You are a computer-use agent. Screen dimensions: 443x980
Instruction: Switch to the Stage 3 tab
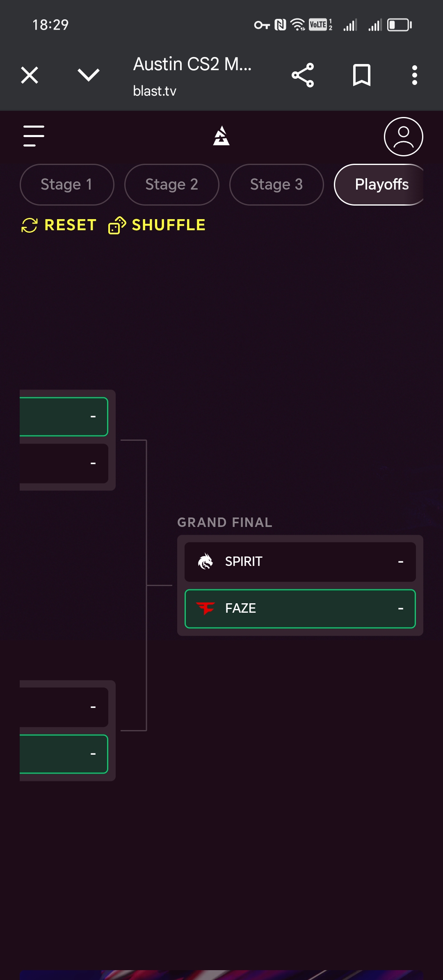(x=276, y=185)
